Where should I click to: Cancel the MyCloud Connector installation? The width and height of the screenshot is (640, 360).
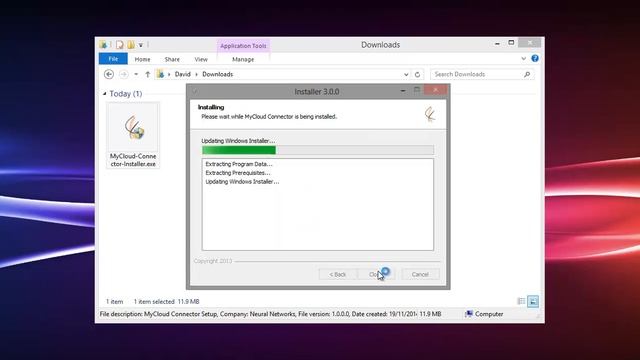420,274
